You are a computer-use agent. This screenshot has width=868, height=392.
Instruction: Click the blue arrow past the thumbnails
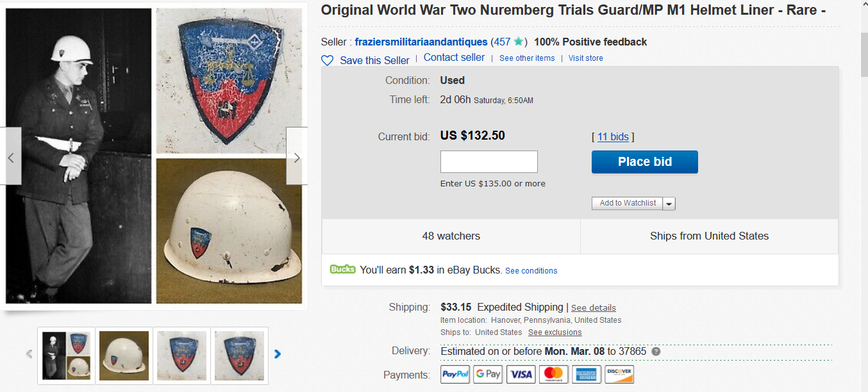(277, 354)
